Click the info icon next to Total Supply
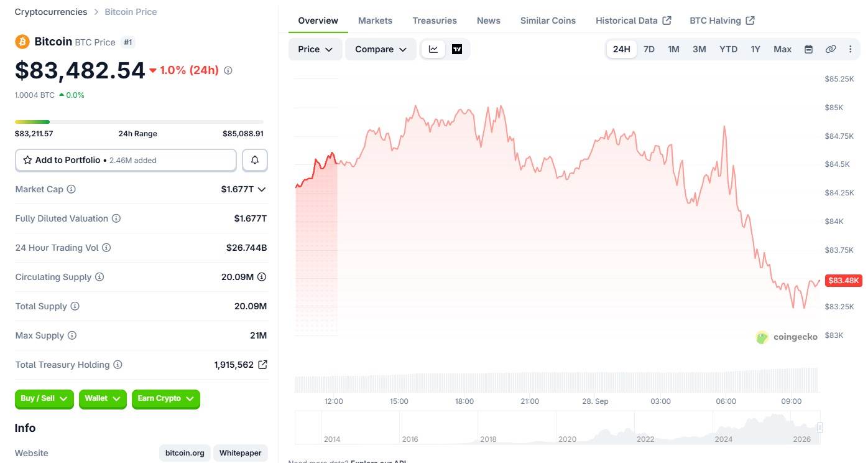The height and width of the screenshot is (463, 868). pyautogui.click(x=75, y=306)
